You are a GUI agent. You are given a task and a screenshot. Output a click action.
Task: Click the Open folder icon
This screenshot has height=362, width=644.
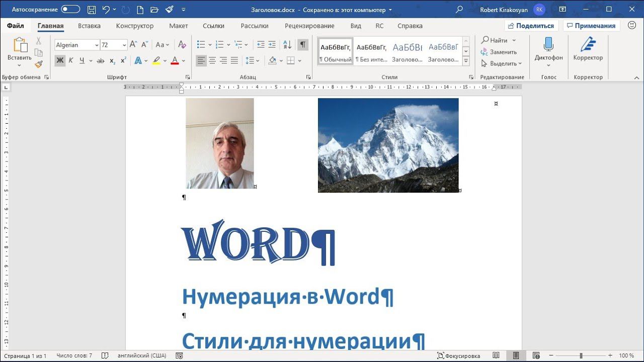(x=154, y=10)
